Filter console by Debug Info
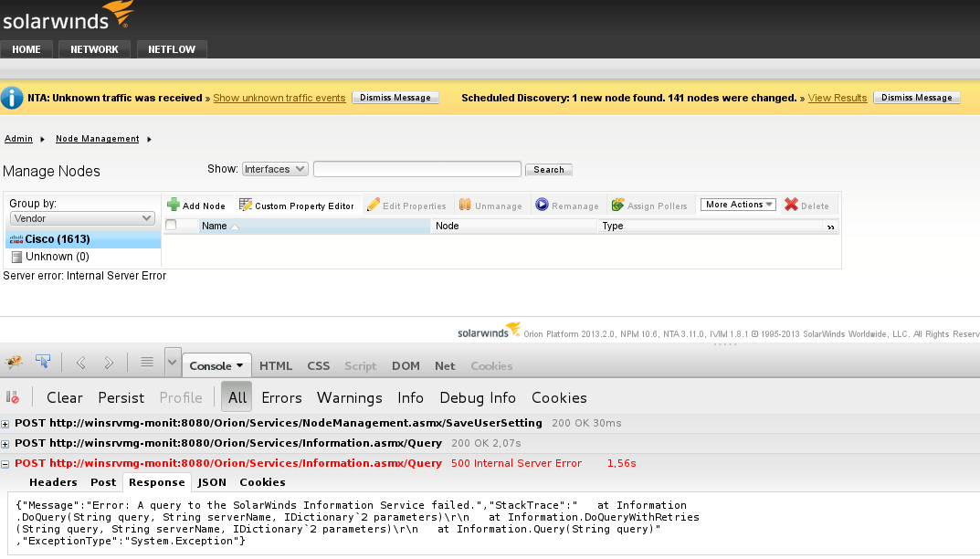 478,397
